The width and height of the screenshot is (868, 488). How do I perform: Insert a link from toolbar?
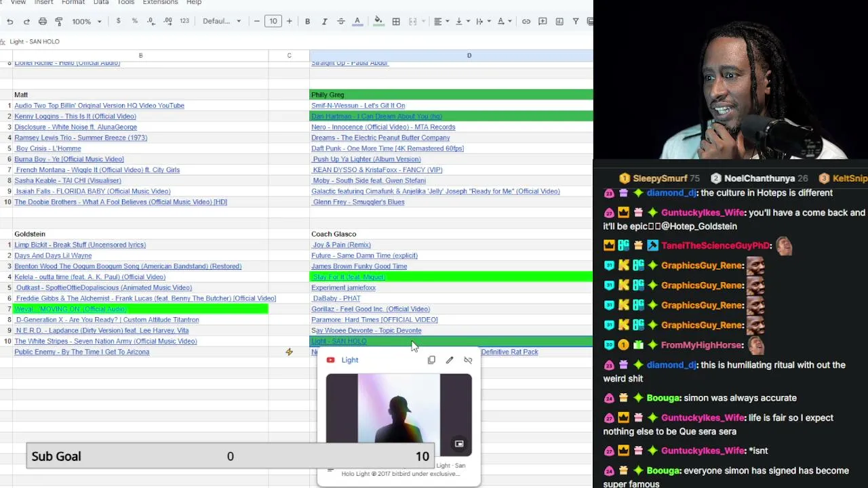coord(526,22)
